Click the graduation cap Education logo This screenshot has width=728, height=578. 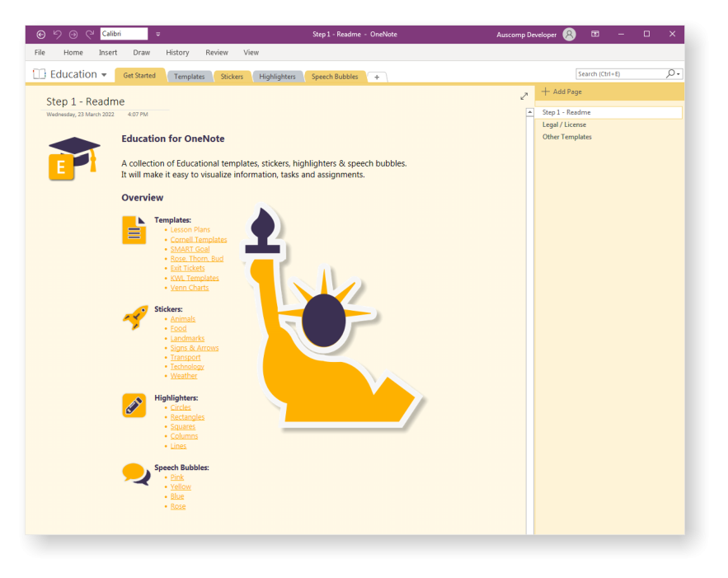click(74, 158)
